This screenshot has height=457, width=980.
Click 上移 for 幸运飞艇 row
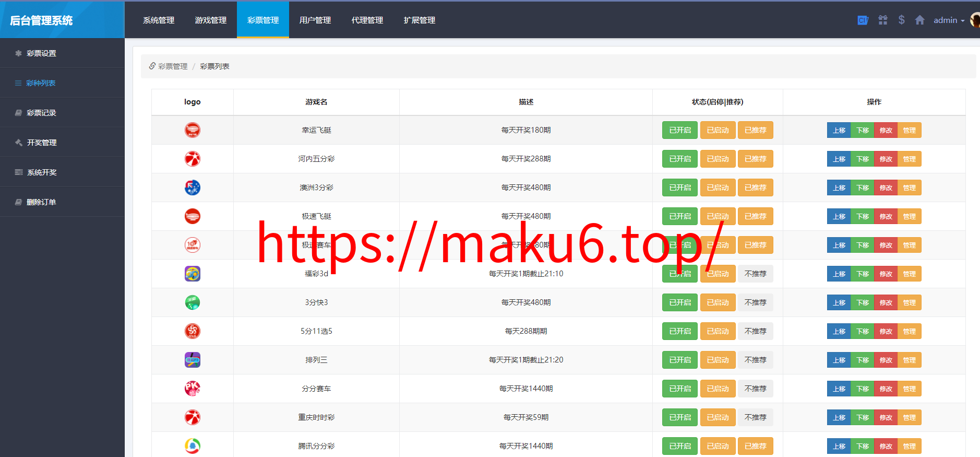pyautogui.click(x=839, y=130)
